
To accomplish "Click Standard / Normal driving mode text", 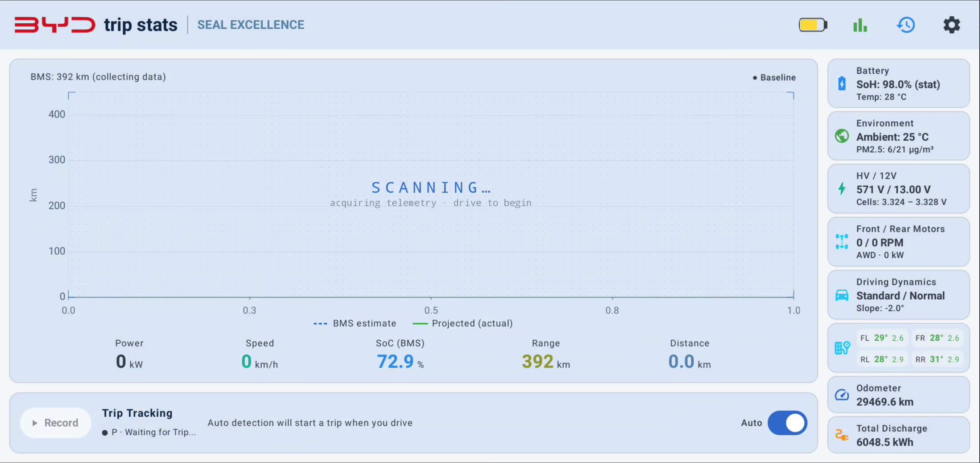I will tap(900, 296).
